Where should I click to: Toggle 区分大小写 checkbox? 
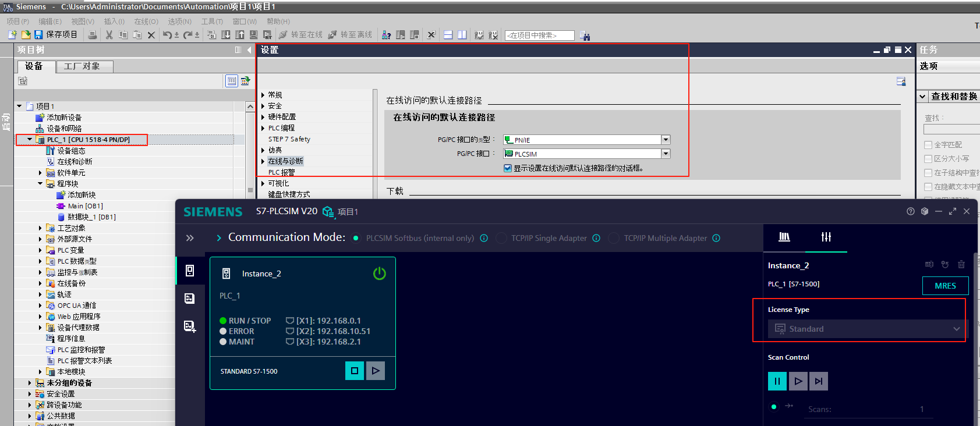click(x=928, y=159)
